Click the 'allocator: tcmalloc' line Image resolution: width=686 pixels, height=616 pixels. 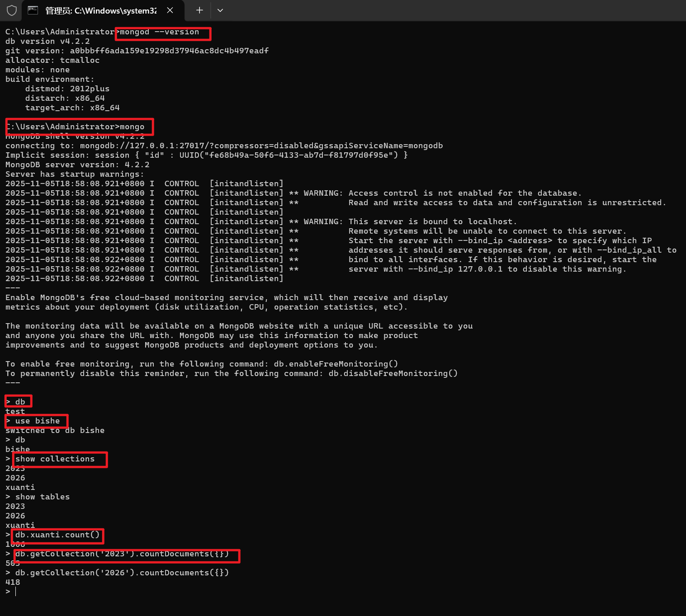click(52, 60)
